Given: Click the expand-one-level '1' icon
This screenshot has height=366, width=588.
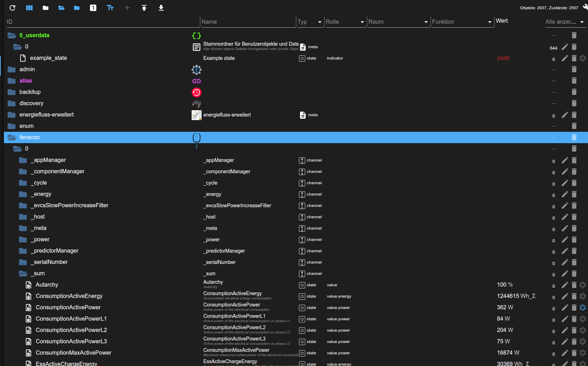Looking at the screenshot, I should [x=93, y=8].
